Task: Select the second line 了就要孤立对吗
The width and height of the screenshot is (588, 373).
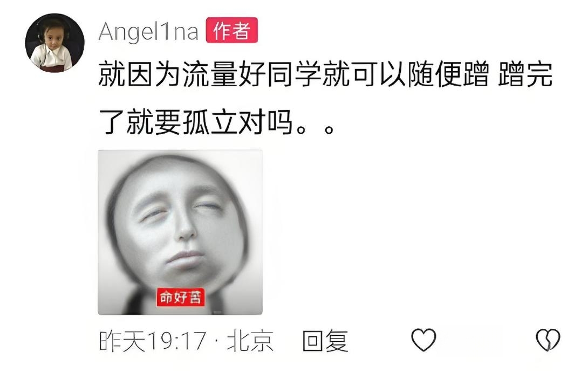Action: 216,122
